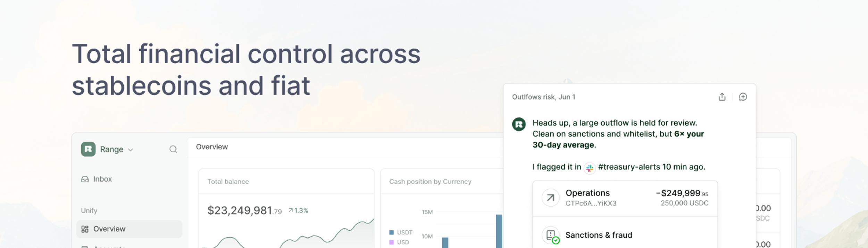Viewport: 868px width, 248px height.
Task: Click the address CTPc6A...YiKX3
Action: click(591, 204)
